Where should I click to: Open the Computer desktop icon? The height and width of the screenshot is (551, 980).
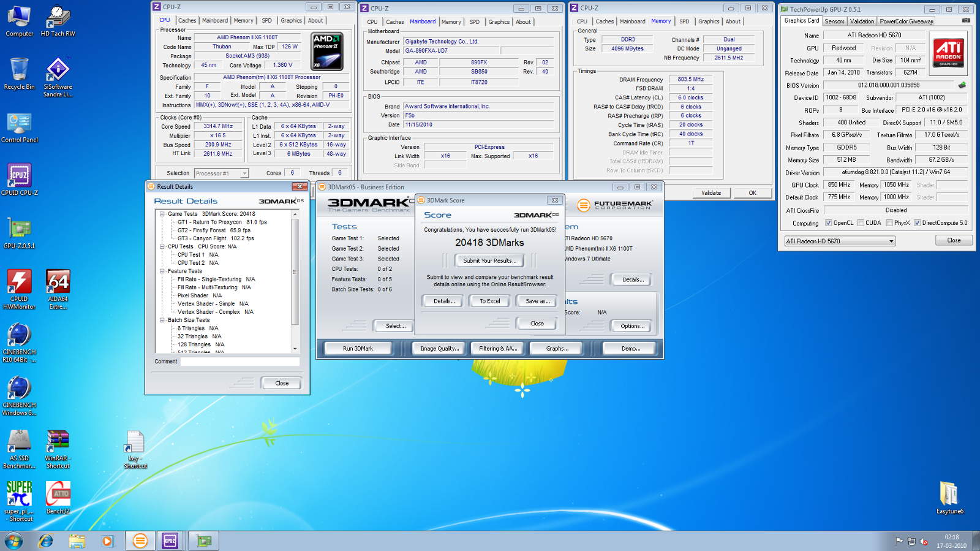(x=20, y=21)
